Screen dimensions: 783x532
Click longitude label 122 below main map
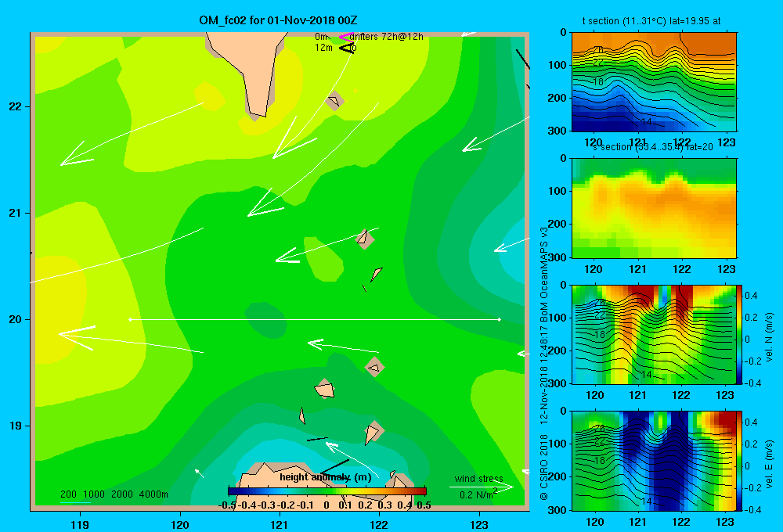379,525
